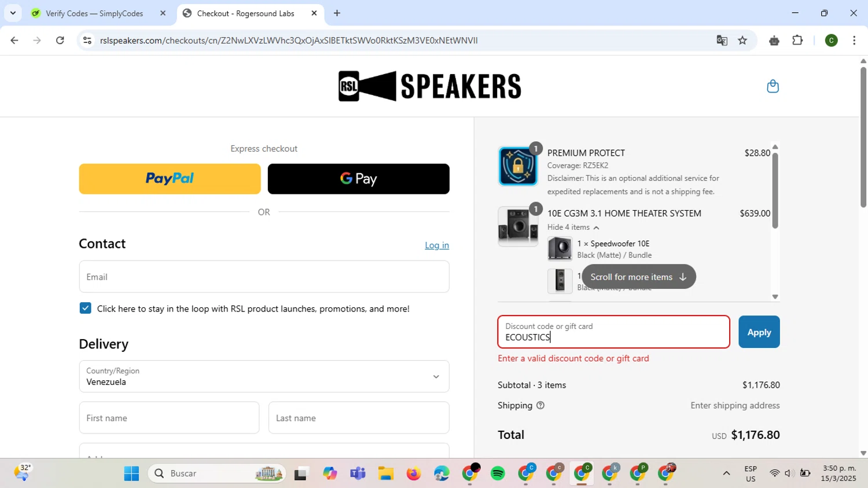This screenshot has height=488, width=868.
Task: Click the shipping help question mark icon
Action: click(x=540, y=405)
